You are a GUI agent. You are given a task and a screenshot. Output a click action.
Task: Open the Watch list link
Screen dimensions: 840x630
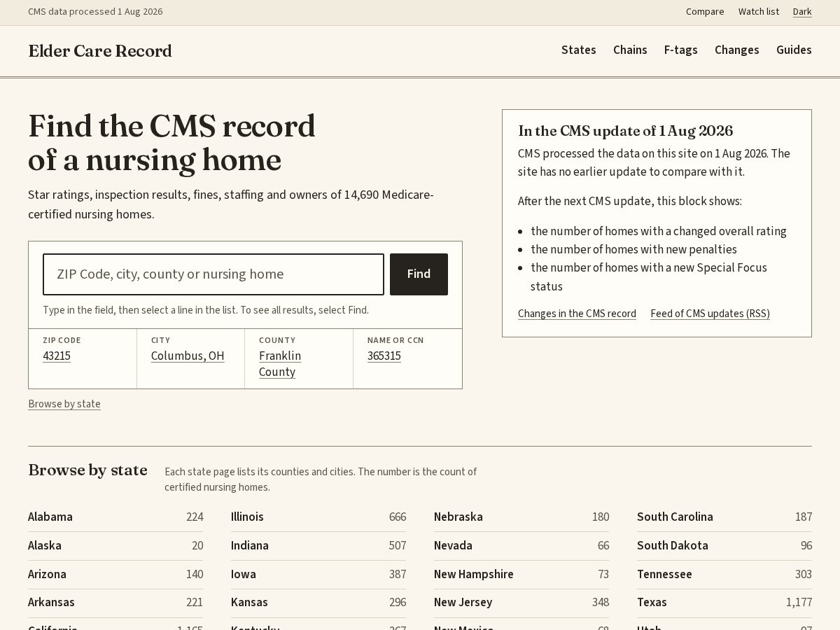pos(758,12)
